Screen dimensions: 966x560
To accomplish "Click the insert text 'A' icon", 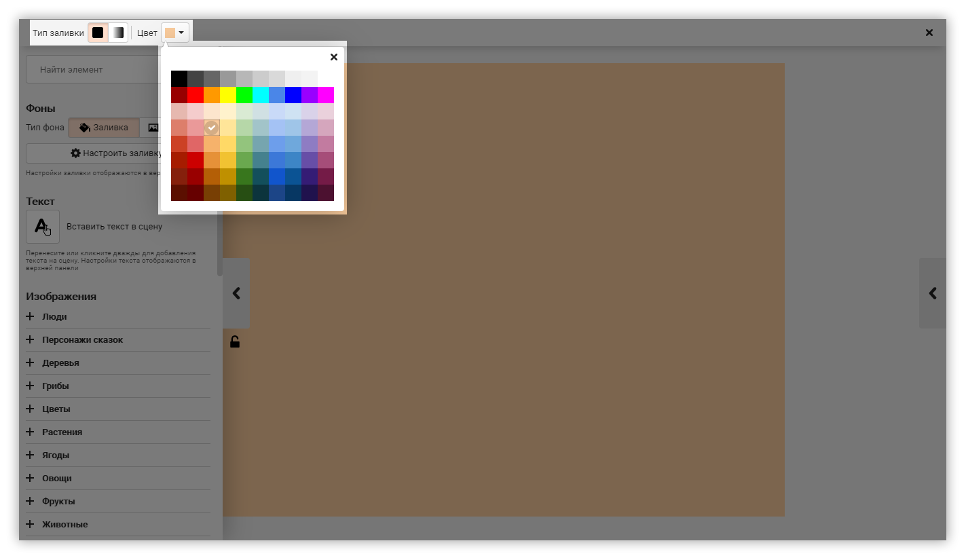I will pos(43,227).
